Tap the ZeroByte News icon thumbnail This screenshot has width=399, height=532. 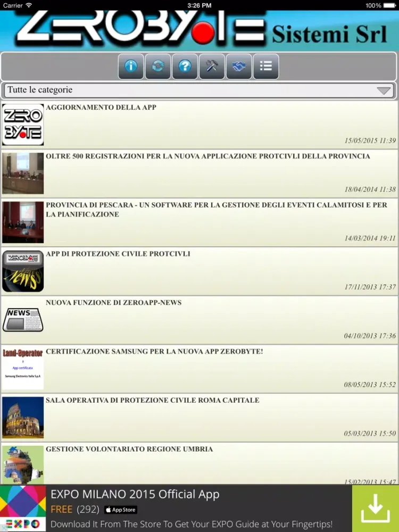[x=23, y=271]
